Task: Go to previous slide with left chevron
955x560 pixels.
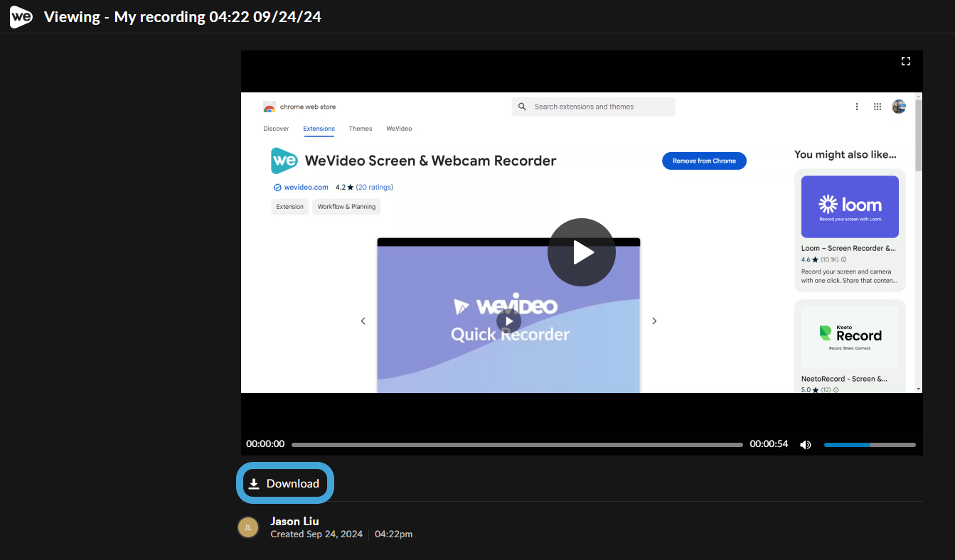Action: pos(363,321)
